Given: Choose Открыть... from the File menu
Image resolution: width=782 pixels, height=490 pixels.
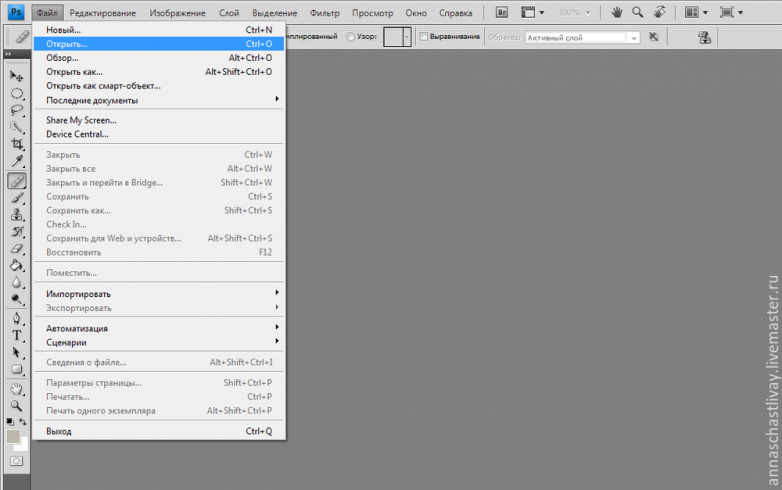Looking at the screenshot, I should pyautogui.click(x=159, y=44).
